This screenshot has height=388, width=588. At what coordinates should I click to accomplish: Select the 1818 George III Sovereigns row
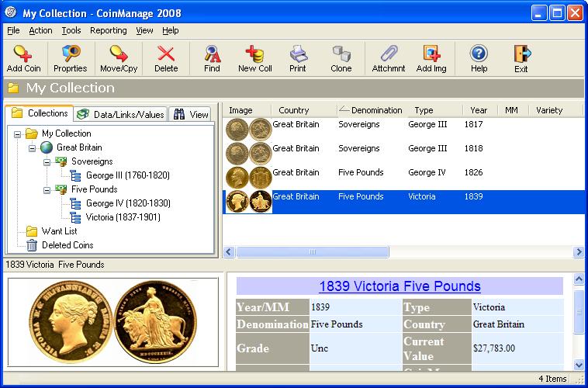pyautogui.click(x=403, y=154)
